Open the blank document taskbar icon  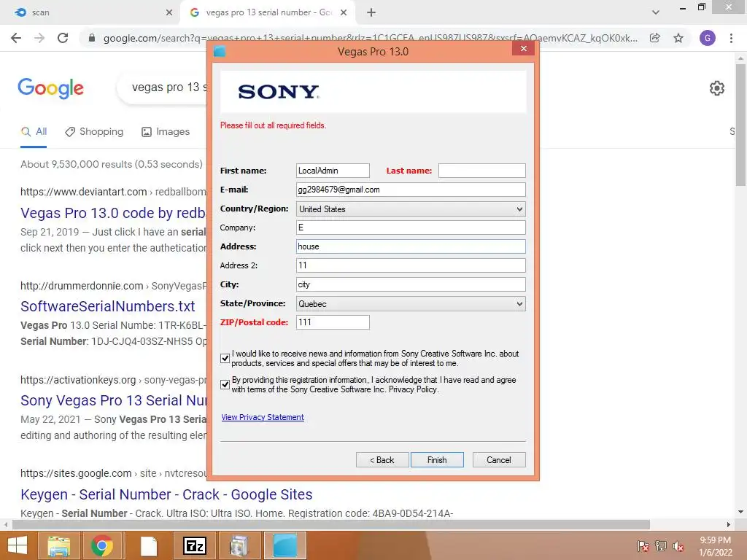coord(149,545)
